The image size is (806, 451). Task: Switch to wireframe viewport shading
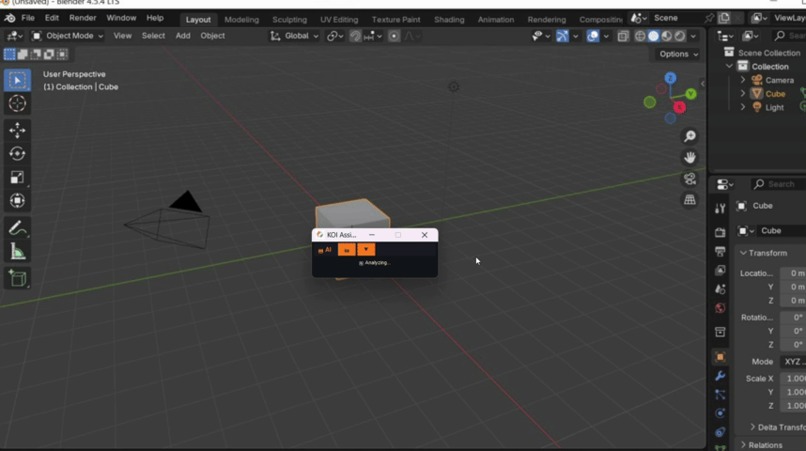click(640, 36)
